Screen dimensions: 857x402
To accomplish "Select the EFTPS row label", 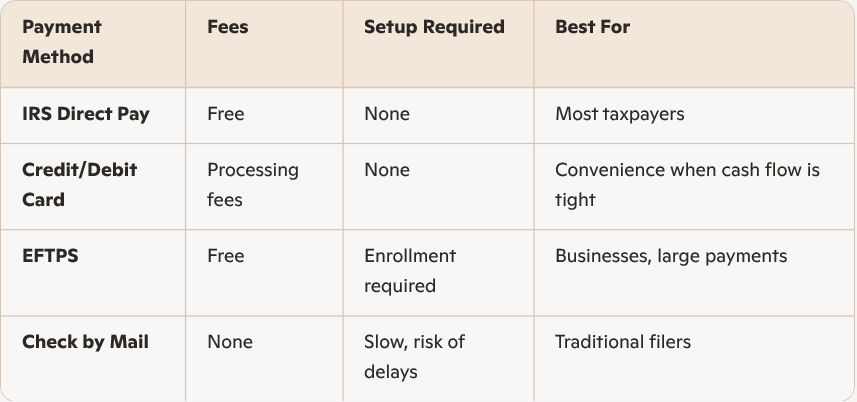I will point(50,257).
